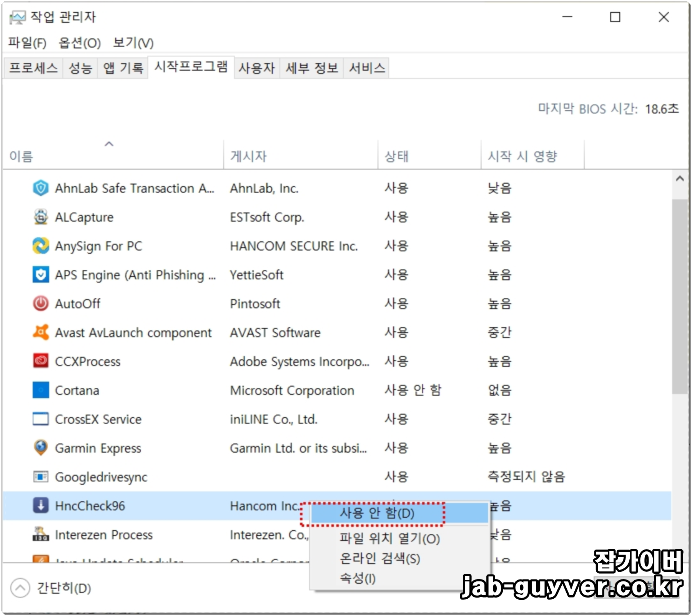The height and width of the screenshot is (616, 692).
Task: Select the AhnLab Safe Transaction A... row name
Action: pos(135,188)
